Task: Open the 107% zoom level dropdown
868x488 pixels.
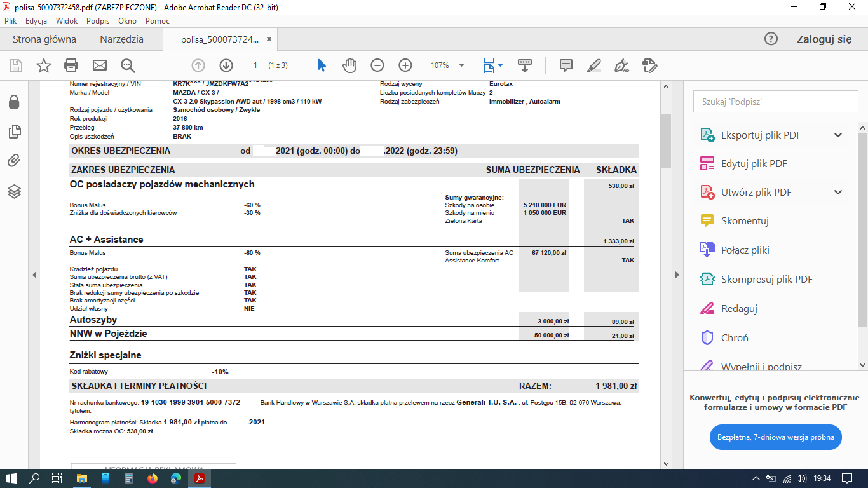Action: click(x=461, y=65)
